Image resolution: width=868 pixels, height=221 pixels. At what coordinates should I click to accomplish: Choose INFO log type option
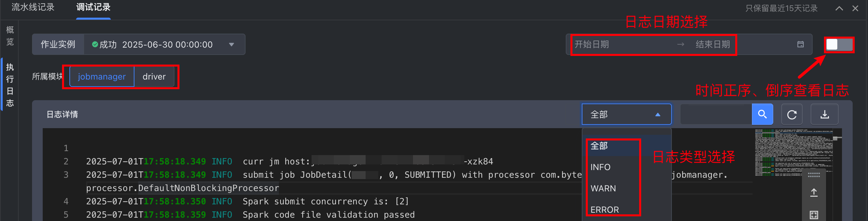[x=600, y=167]
